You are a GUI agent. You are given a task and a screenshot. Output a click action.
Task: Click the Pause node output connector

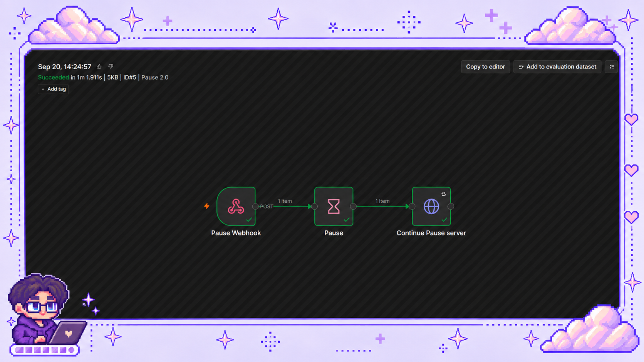tap(353, 207)
